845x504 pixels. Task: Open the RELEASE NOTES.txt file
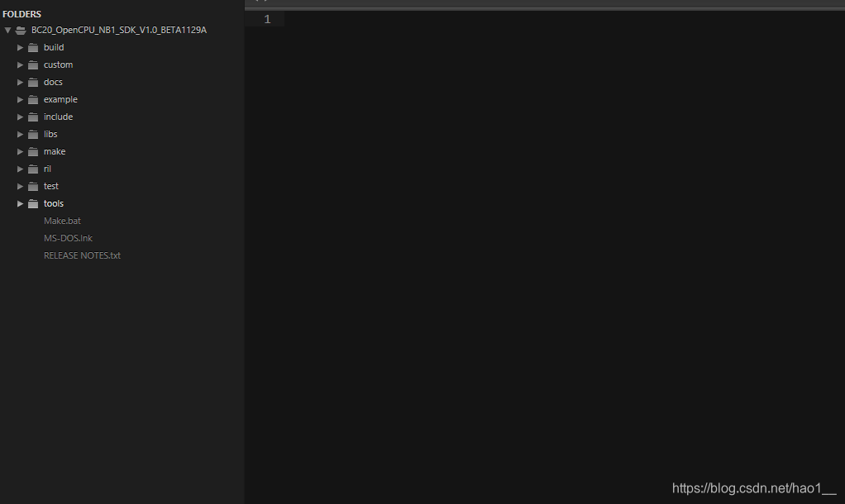click(82, 255)
